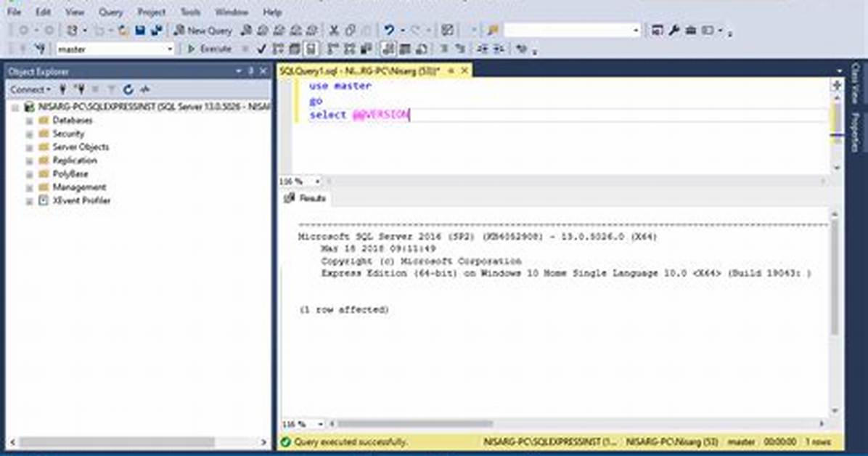Refresh Object Explorer with the circular arrow

tap(128, 89)
